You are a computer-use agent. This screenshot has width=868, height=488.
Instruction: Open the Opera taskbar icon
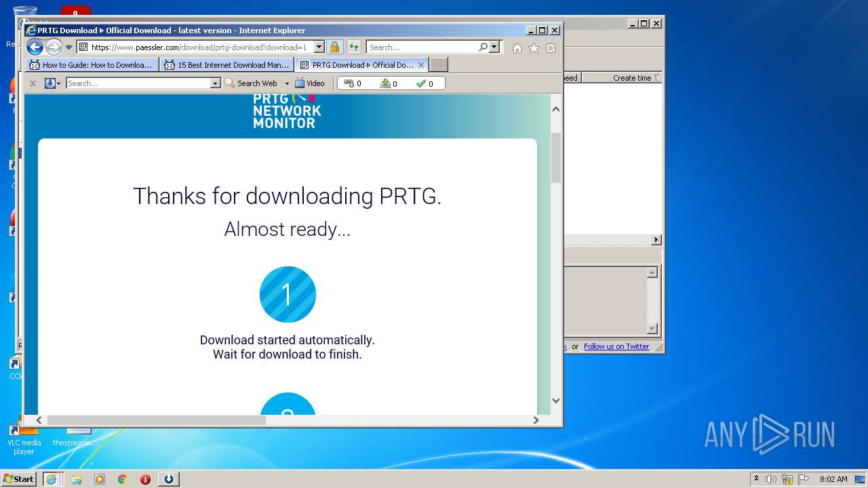pos(145,479)
